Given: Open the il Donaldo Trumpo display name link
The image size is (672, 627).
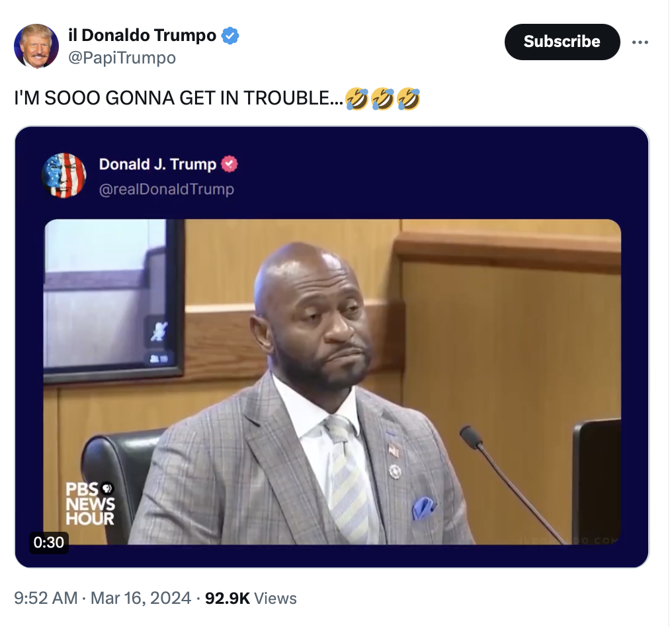Looking at the screenshot, I should pyautogui.click(x=142, y=35).
